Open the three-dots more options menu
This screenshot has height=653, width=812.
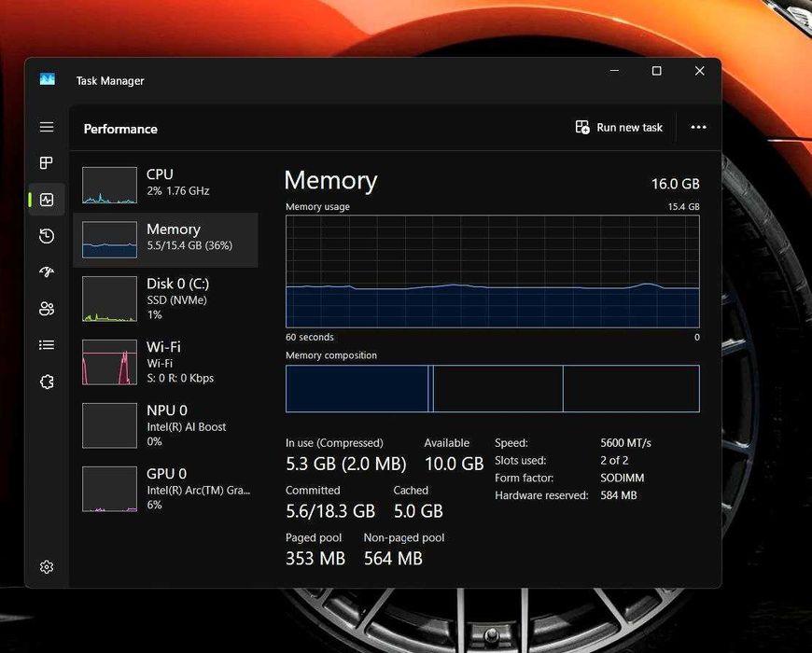tap(698, 127)
